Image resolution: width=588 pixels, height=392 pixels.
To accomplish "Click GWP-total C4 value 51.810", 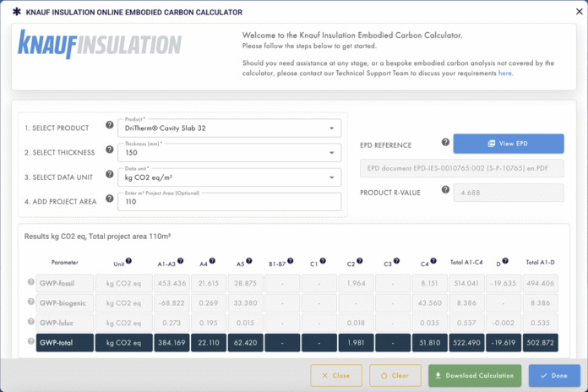I will coord(430,343).
